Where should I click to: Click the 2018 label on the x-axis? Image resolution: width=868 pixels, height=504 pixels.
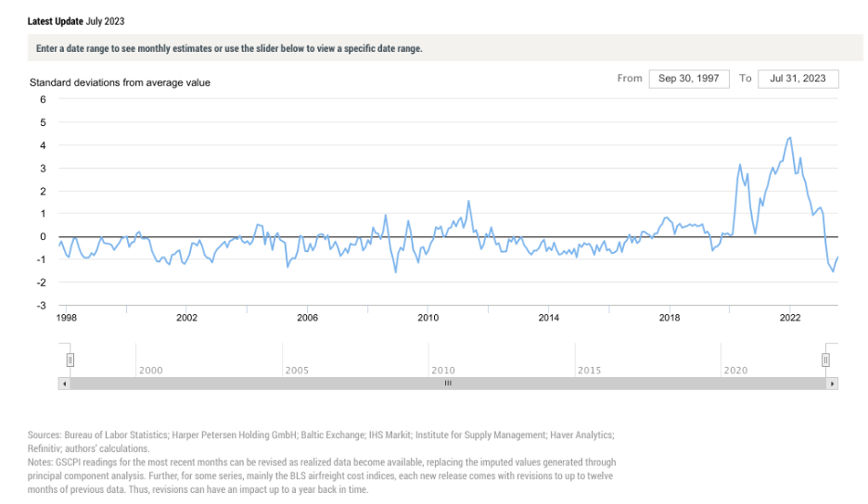click(669, 318)
